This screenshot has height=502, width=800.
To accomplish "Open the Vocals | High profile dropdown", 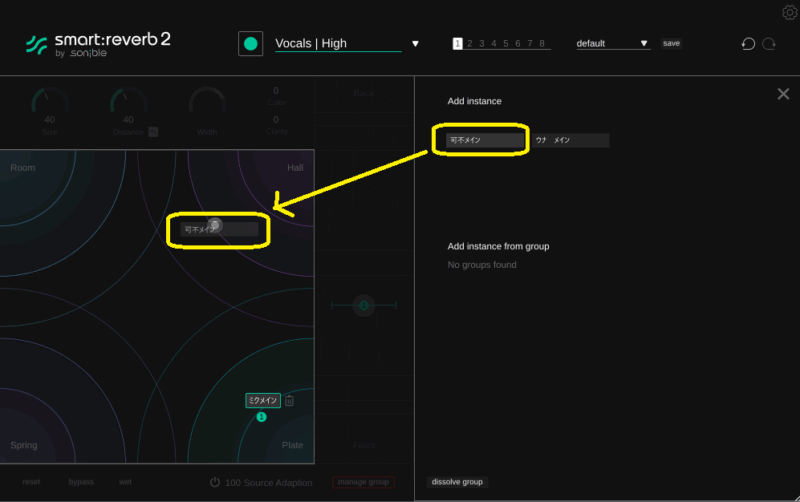I will tap(338, 44).
